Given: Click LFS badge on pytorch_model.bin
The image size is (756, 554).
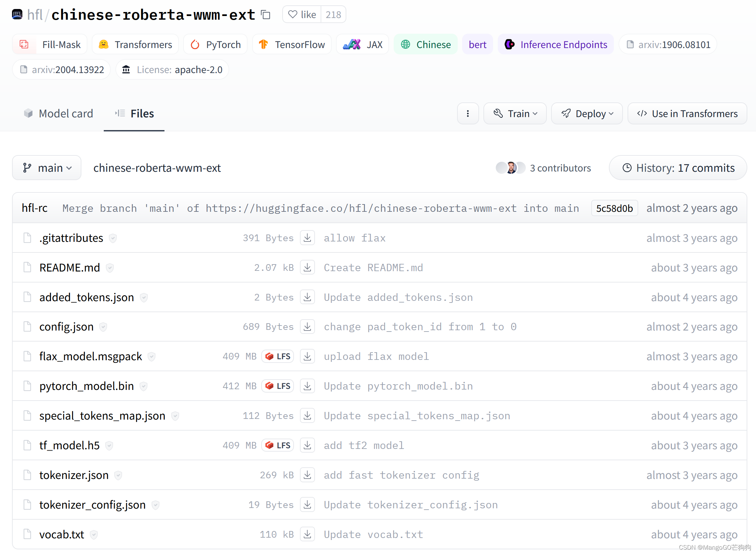Looking at the screenshot, I should click(x=278, y=386).
